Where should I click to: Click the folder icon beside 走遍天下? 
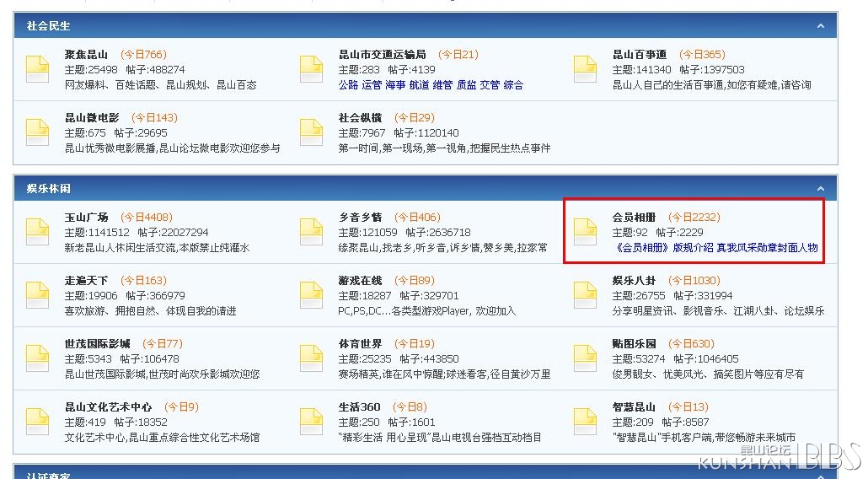pos(38,295)
